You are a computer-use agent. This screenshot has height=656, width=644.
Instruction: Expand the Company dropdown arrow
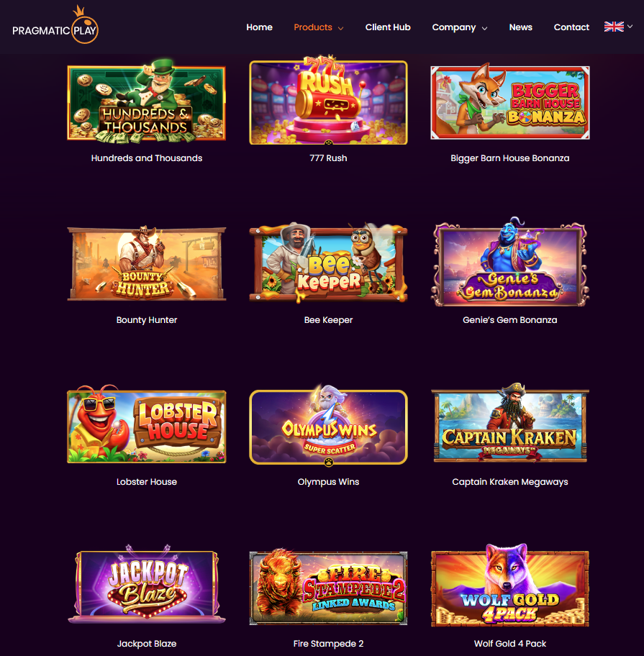click(484, 28)
